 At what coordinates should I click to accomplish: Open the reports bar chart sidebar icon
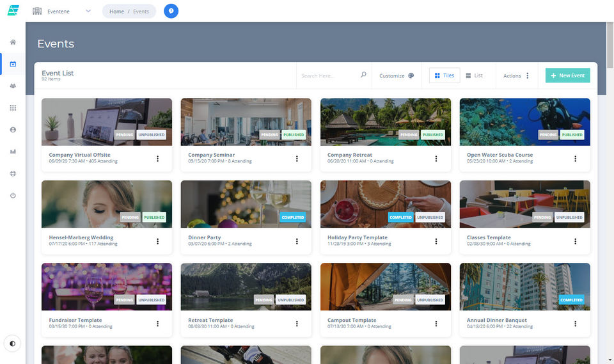[x=13, y=152]
